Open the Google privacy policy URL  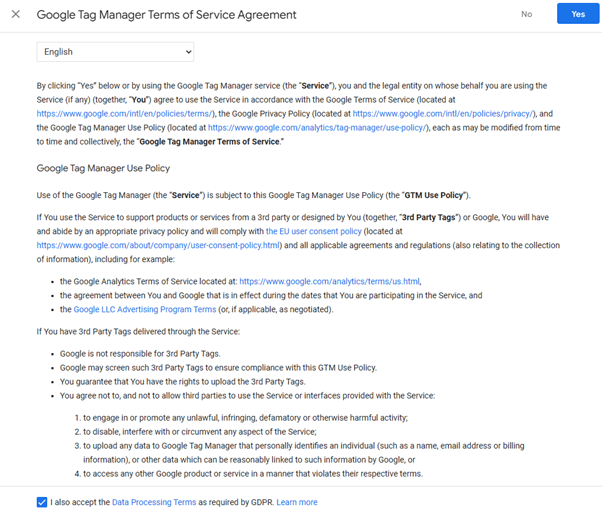click(x=443, y=114)
